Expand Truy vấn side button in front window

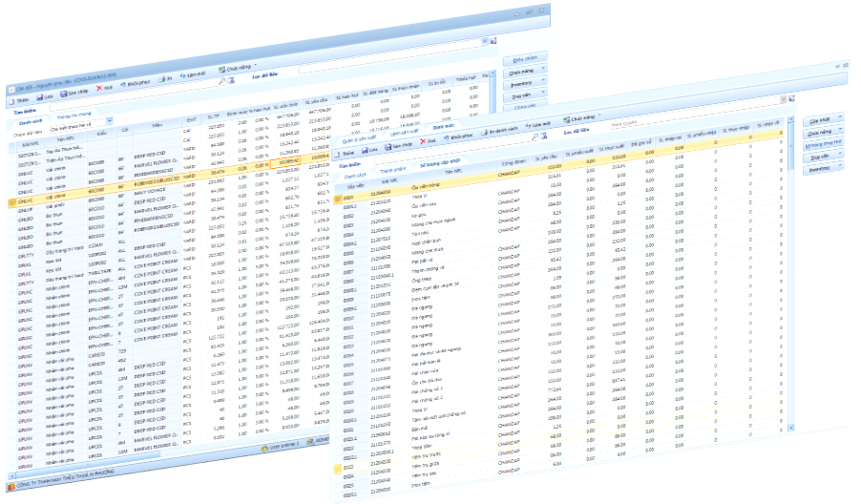click(x=840, y=153)
